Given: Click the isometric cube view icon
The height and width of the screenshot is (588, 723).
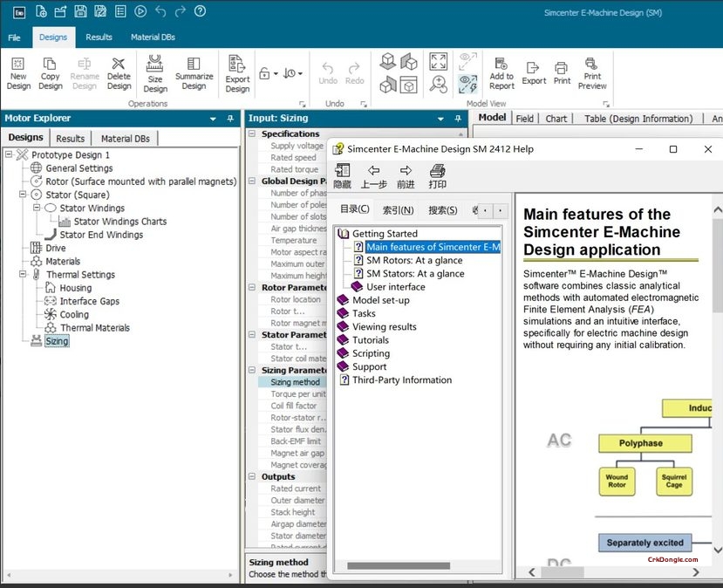Looking at the screenshot, I should click(x=388, y=61).
